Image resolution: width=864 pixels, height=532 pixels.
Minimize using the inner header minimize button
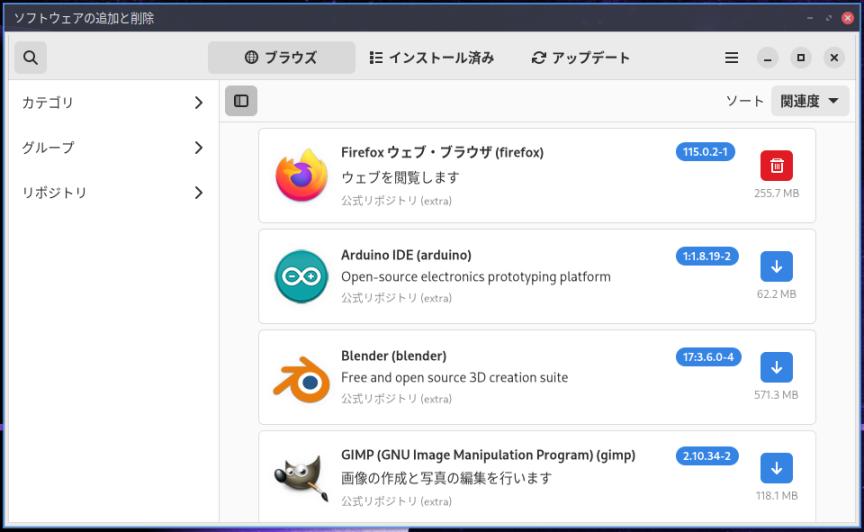pyautogui.click(x=768, y=57)
